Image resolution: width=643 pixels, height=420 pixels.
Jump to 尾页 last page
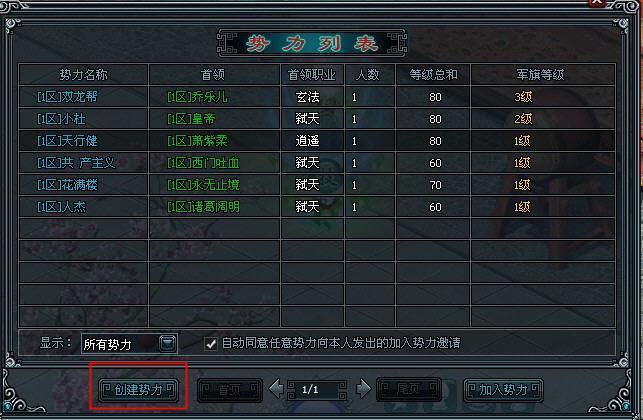[x=409, y=390]
